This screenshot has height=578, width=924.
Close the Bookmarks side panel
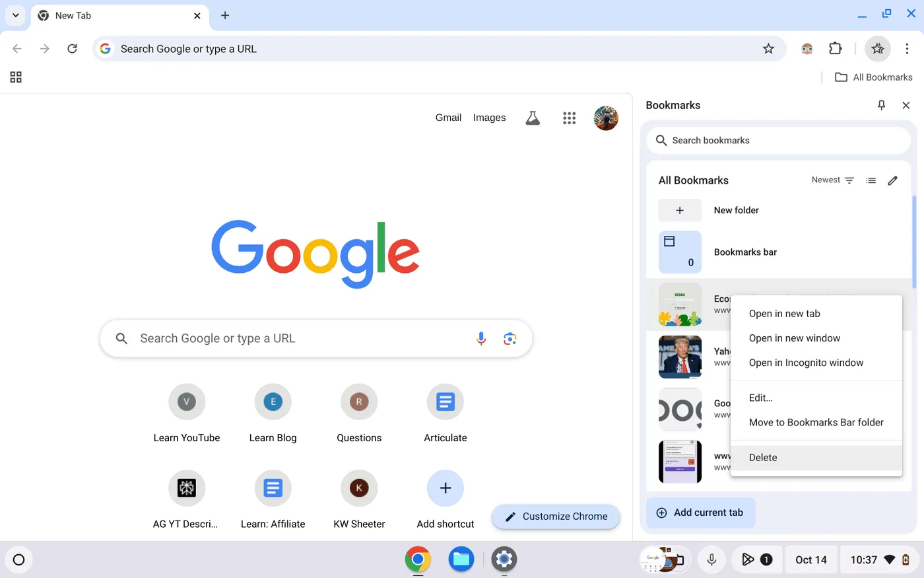pos(906,105)
